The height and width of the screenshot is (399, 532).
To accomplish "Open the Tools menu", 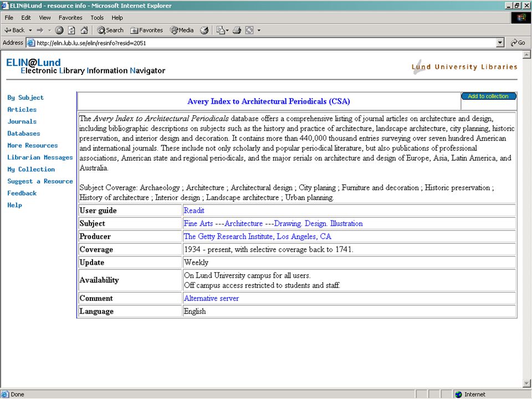I will pyautogui.click(x=96, y=18).
